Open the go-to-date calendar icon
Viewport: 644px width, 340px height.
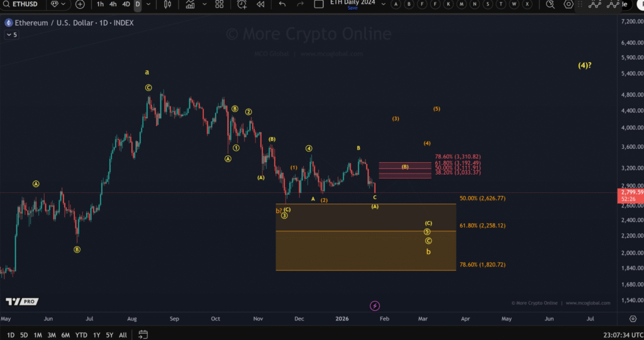coord(143,334)
